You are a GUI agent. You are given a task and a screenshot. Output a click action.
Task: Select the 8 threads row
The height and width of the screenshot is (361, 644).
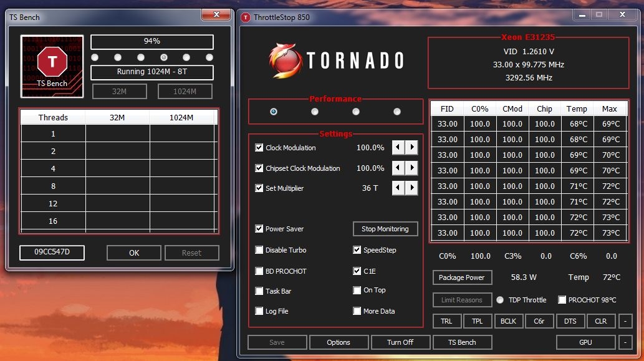click(118, 186)
